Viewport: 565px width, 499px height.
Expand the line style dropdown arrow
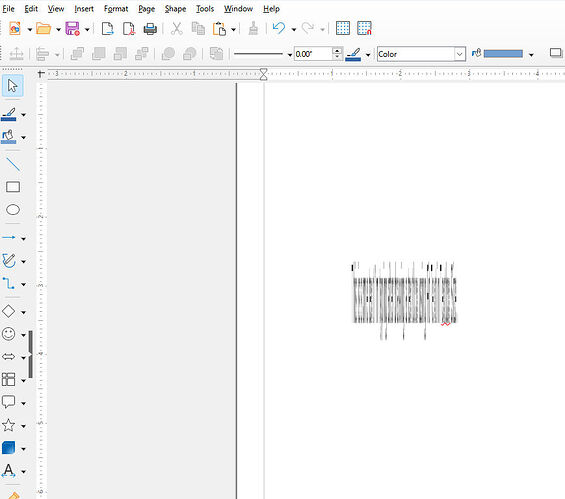point(290,55)
